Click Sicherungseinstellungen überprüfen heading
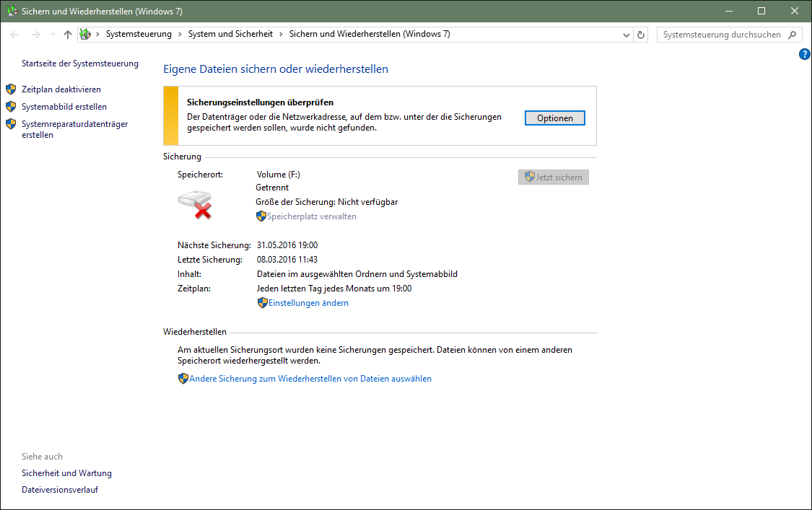This screenshot has width=812, height=510. click(260, 102)
